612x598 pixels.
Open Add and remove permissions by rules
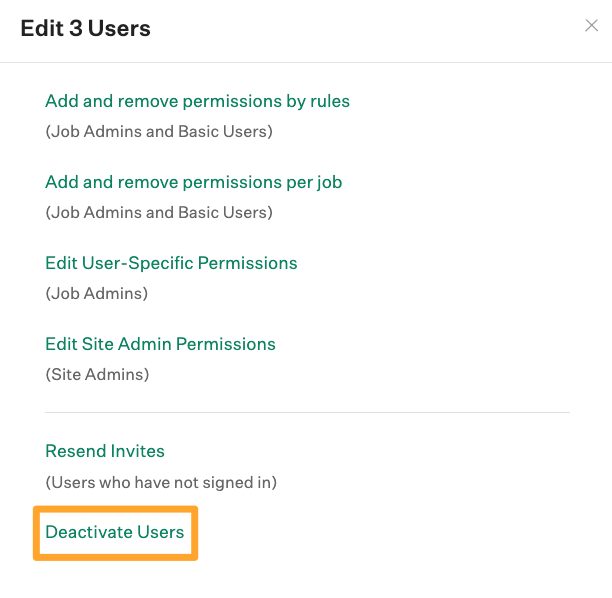coord(197,101)
